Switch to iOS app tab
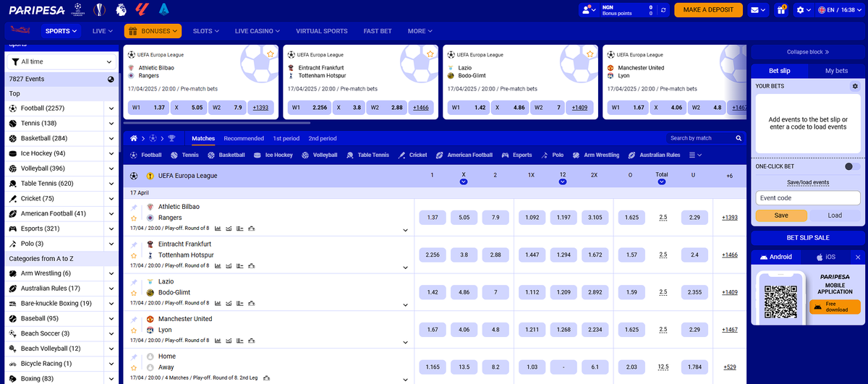868x384 pixels. click(x=824, y=257)
